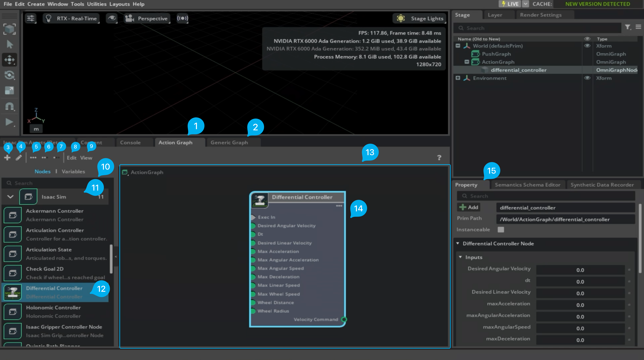The height and width of the screenshot is (360, 644).
Task: Open the Synthetic Data Recorder tab
Action: (602, 185)
